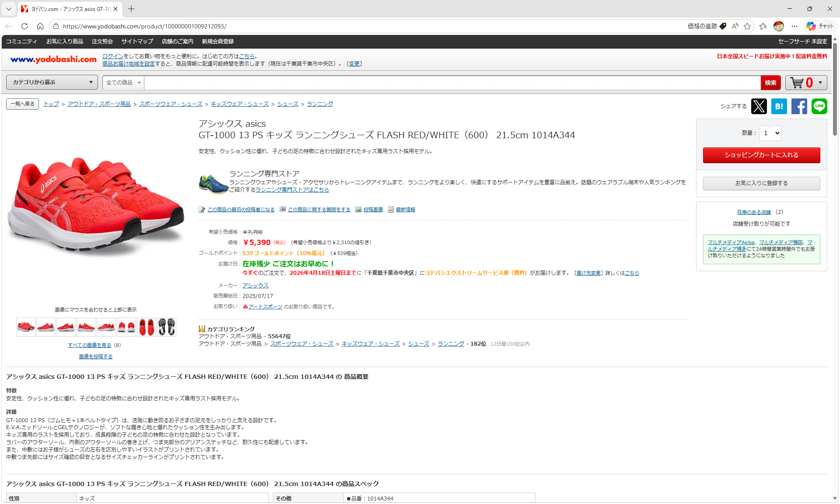Open the コミュニティ menu
The width and height of the screenshot is (840, 504).
point(21,42)
